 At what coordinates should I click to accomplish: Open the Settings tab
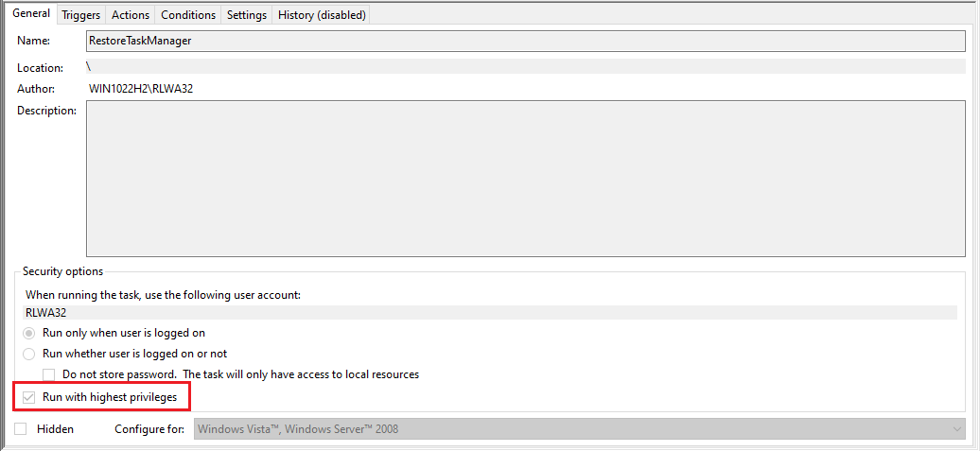click(x=247, y=15)
